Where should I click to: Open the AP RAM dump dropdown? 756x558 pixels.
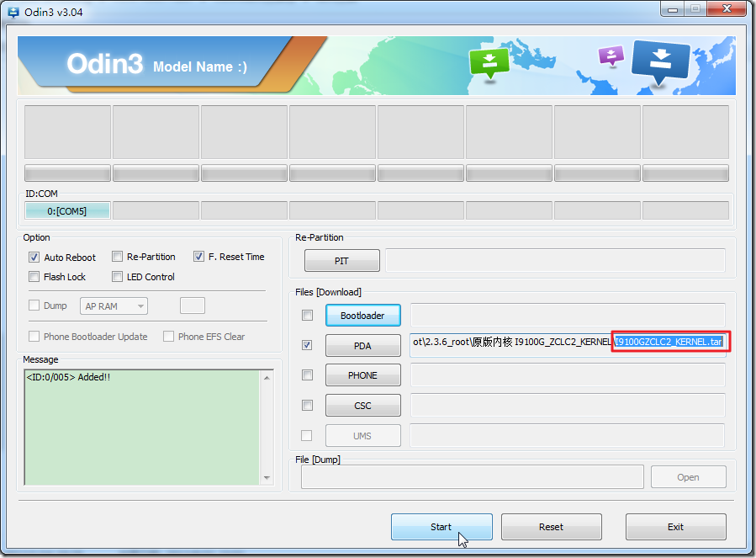[114, 306]
